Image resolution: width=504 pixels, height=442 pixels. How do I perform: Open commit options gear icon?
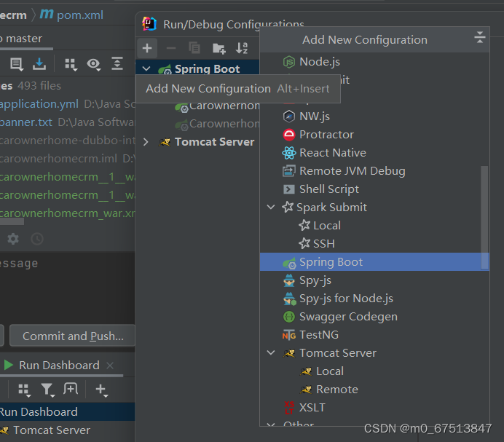[x=13, y=239]
